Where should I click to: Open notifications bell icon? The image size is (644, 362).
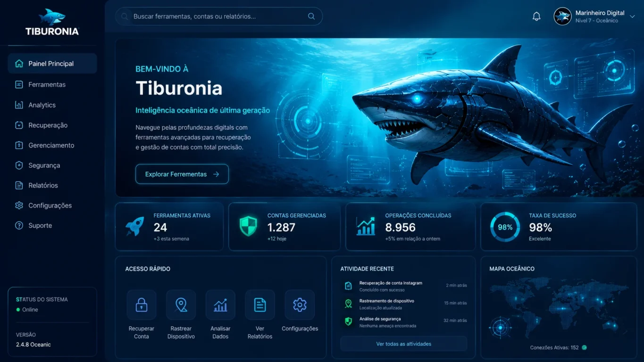click(536, 16)
